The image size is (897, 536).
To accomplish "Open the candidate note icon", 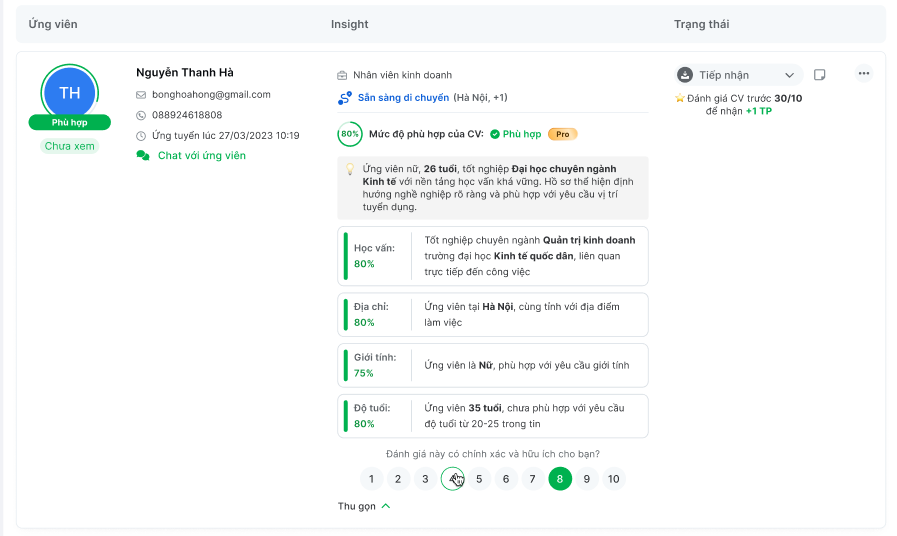I will pyautogui.click(x=820, y=75).
